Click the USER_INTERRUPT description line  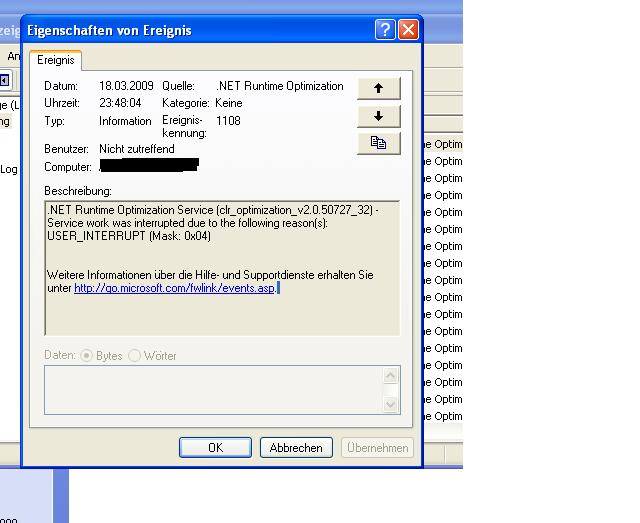[129, 236]
